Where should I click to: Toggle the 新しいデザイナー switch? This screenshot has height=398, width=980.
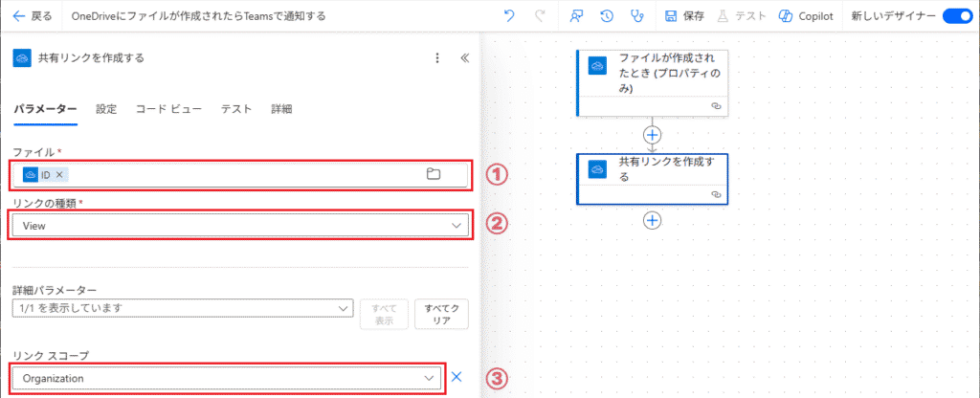pyautogui.click(x=956, y=16)
